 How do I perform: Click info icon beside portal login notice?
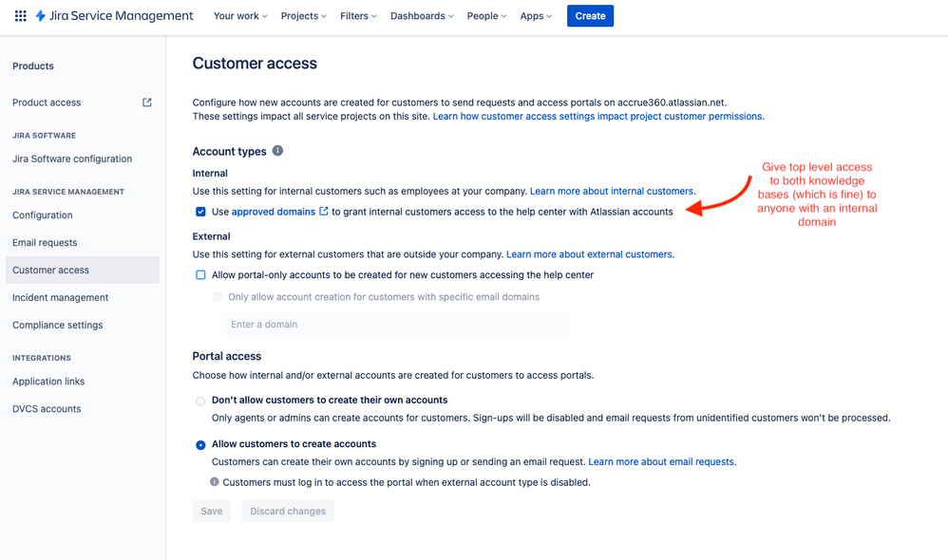point(215,481)
